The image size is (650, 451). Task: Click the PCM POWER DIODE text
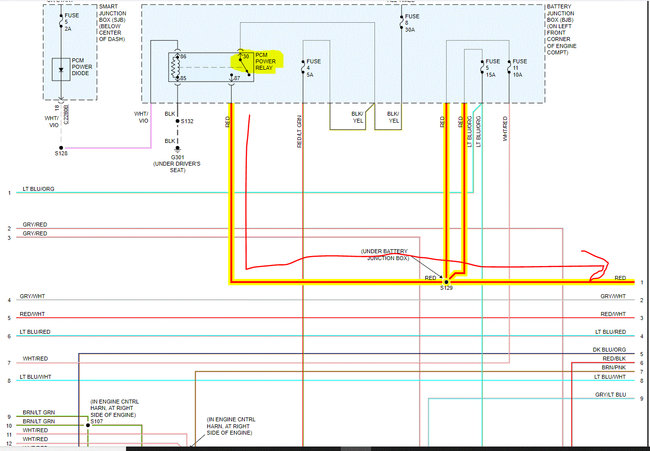point(82,67)
